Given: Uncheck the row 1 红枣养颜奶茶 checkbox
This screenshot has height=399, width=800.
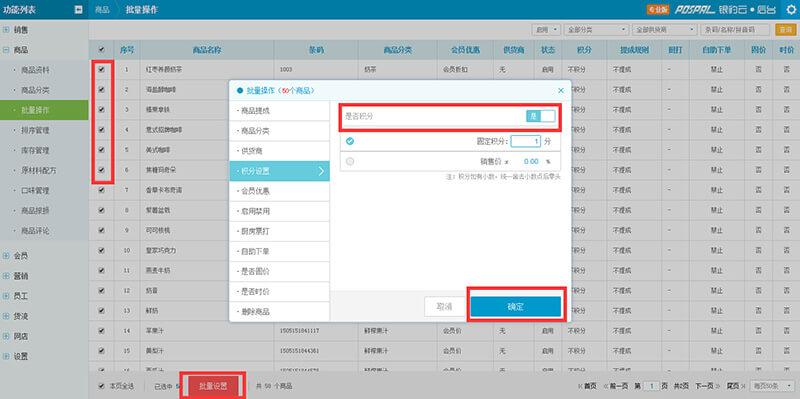Looking at the screenshot, I should [102, 69].
